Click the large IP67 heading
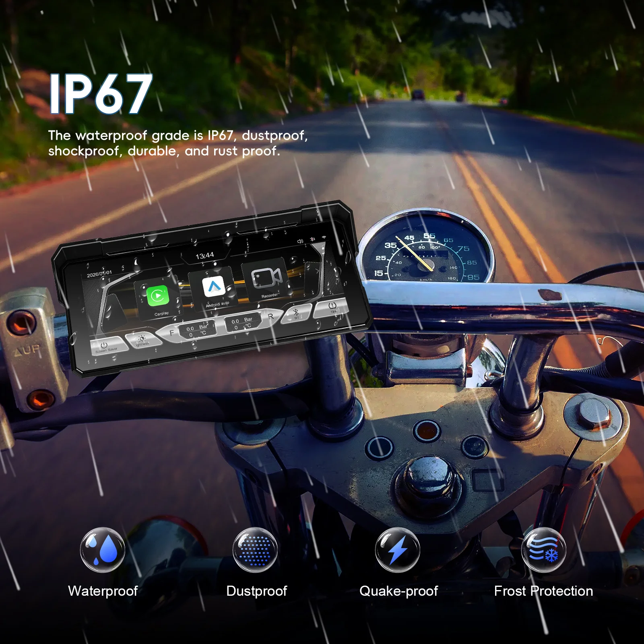The width and height of the screenshot is (644, 644). point(100,94)
